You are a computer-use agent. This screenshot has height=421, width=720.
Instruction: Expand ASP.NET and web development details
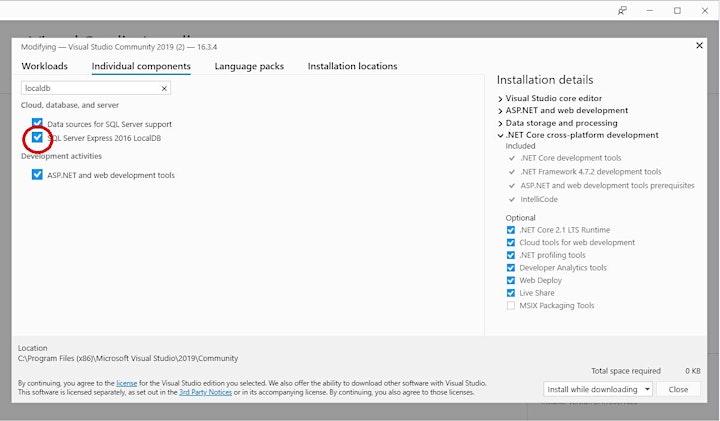coord(500,111)
